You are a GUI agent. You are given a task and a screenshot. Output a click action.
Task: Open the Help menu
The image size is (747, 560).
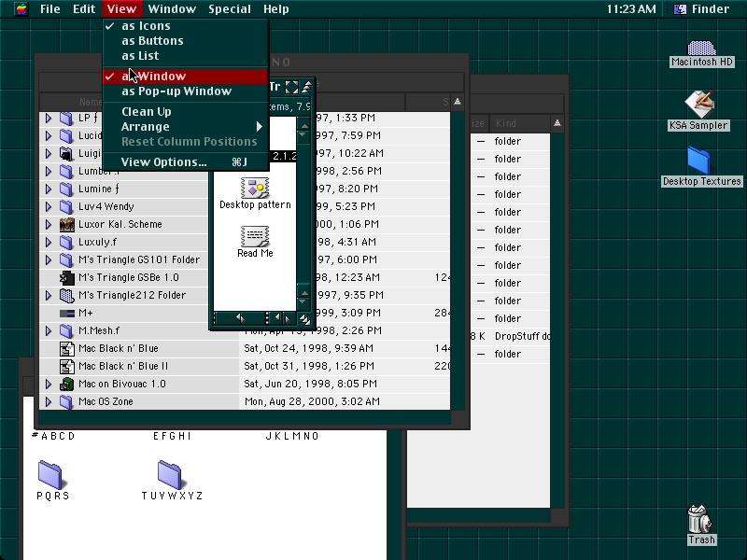click(x=276, y=9)
